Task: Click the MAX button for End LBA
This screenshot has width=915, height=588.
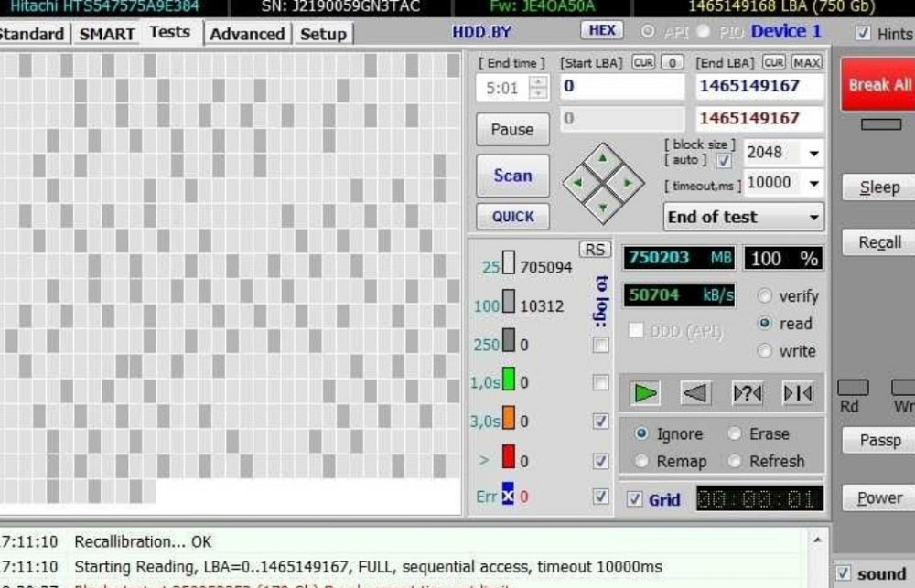Action: point(806,62)
